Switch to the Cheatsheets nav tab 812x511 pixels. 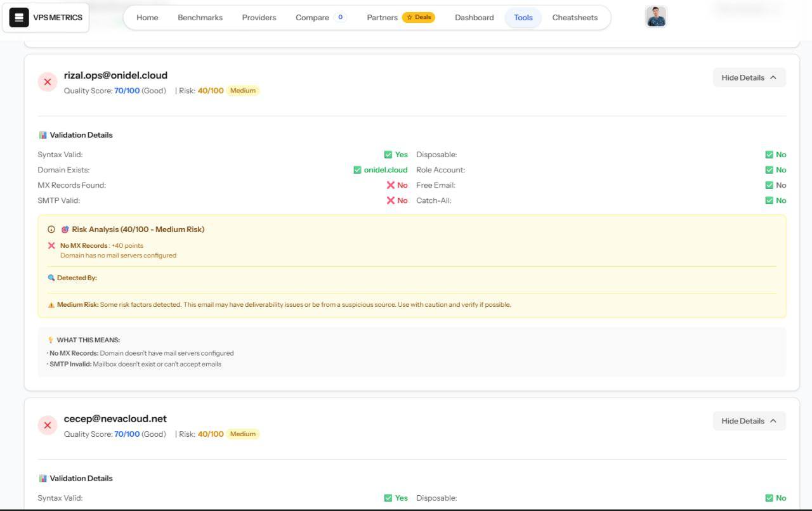pos(575,18)
